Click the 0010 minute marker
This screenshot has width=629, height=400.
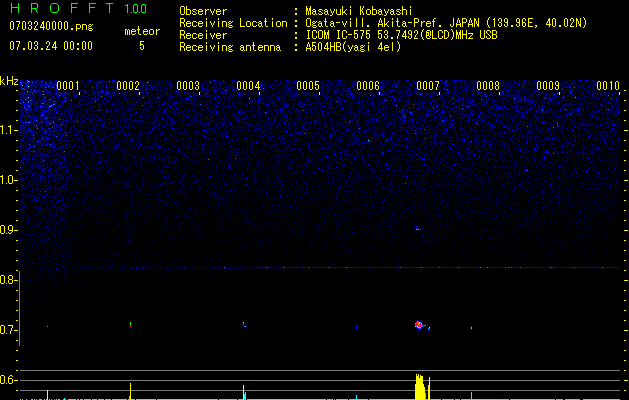608,86
